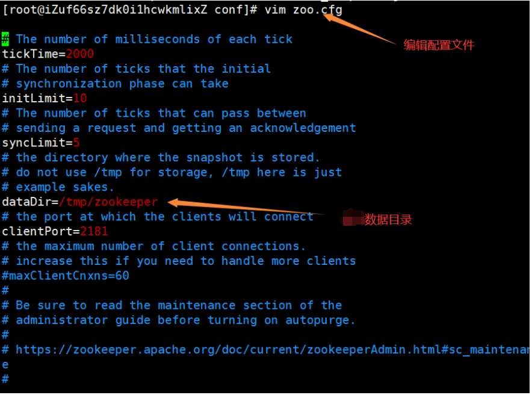The width and height of the screenshot is (532, 398).
Task: Click the word acknowledgement in comment
Action: point(303,128)
